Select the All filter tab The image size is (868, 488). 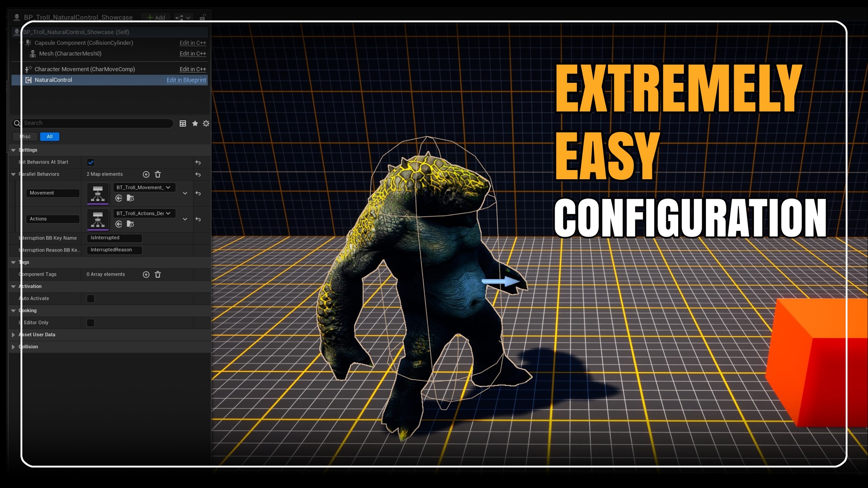pos(50,137)
